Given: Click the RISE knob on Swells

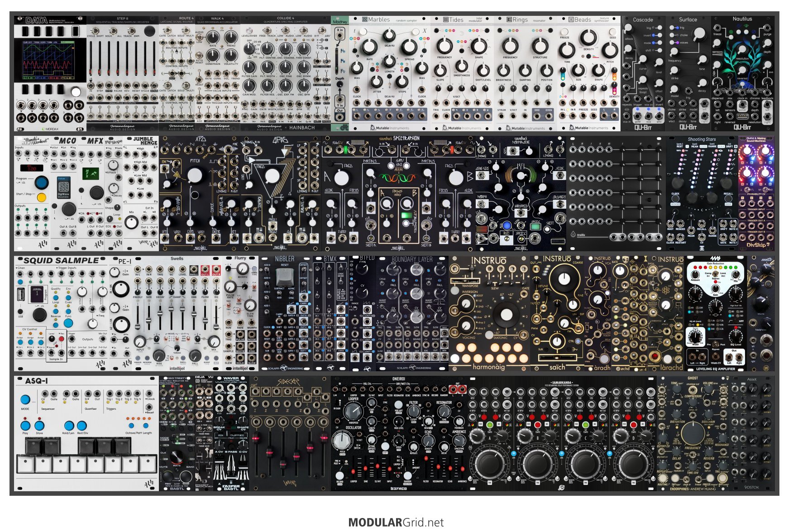Looking at the screenshot, I should click(159, 355).
